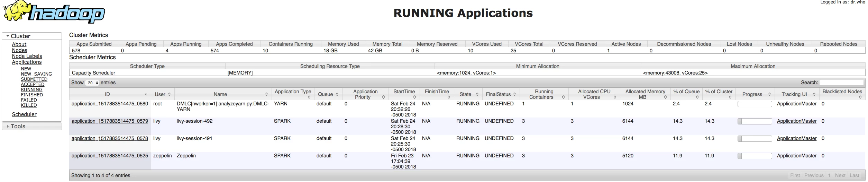
Task: Sort by FinalStatus column sort icon
Action: 514,94
